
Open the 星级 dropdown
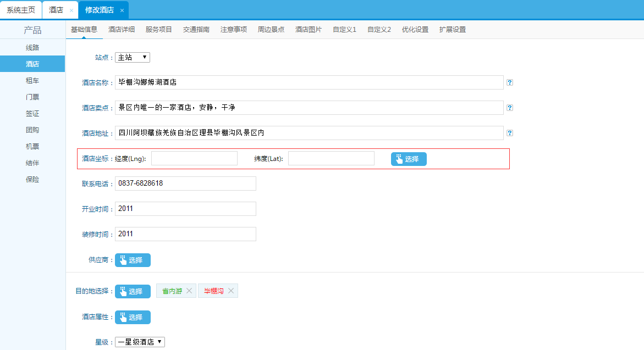(140, 342)
